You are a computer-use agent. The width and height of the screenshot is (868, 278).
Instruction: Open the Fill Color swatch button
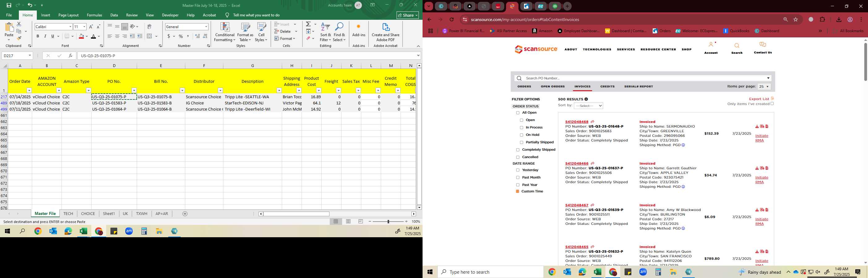point(81,36)
